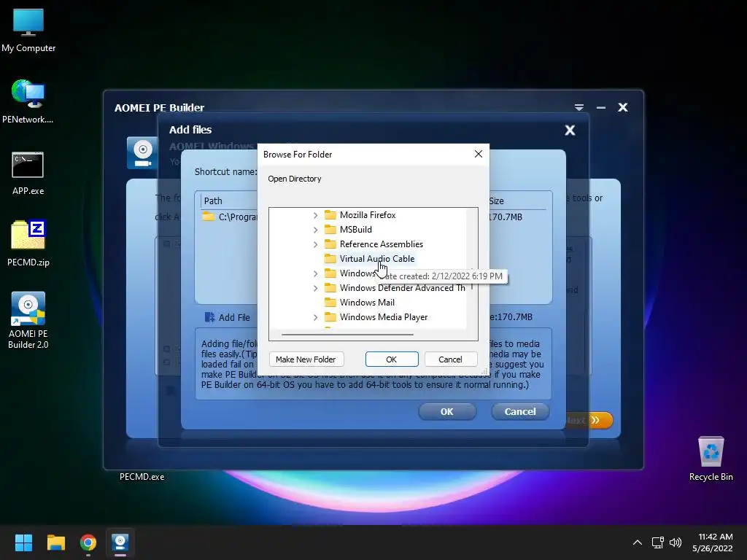Close the Add files dialog
This screenshot has width=747, height=560.
[570, 130]
